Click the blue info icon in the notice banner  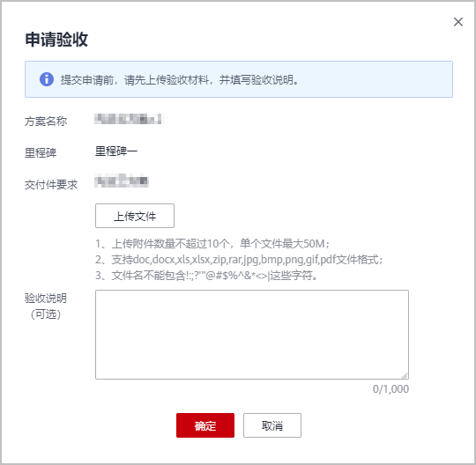coord(47,79)
